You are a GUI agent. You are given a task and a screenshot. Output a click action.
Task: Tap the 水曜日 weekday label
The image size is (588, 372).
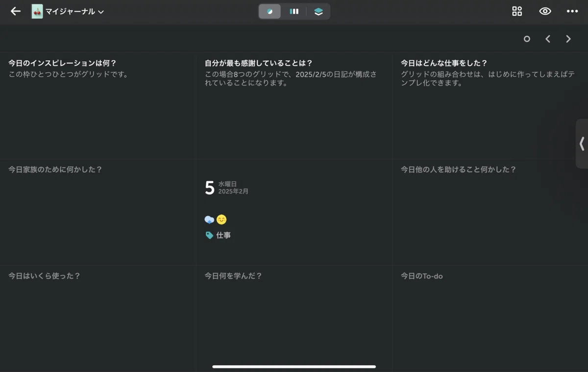[227, 184]
